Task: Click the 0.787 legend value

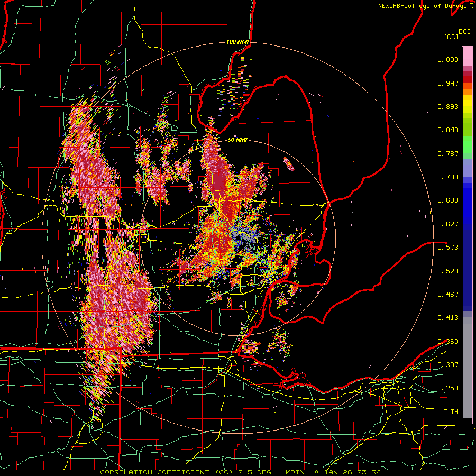Action: tap(448, 153)
